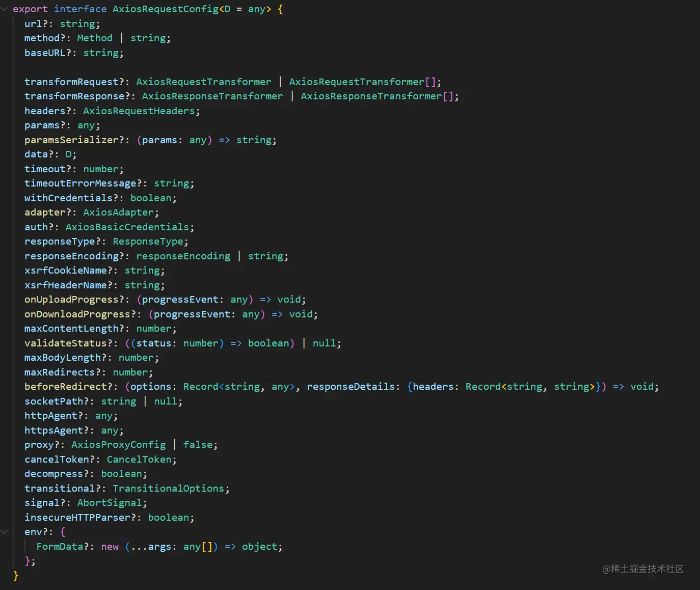700x590 pixels.
Task: Click the validateStatus property
Action: 66,343
